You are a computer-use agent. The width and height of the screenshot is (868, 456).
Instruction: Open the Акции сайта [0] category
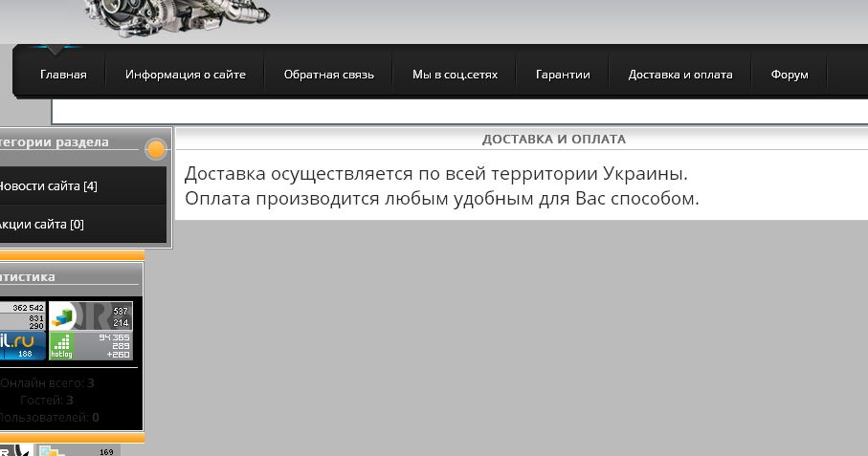point(41,225)
